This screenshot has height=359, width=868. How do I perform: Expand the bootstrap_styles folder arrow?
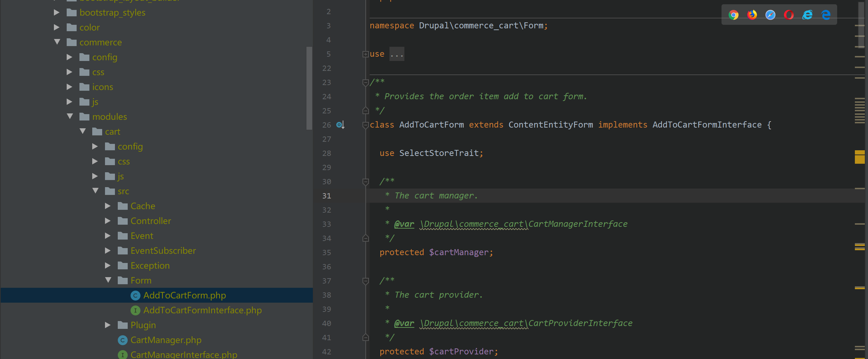coord(57,12)
